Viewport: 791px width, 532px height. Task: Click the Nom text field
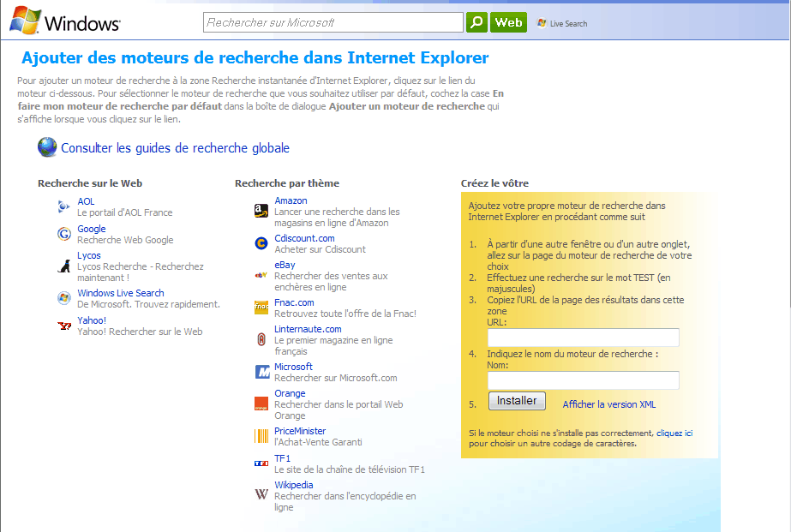coord(583,380)
